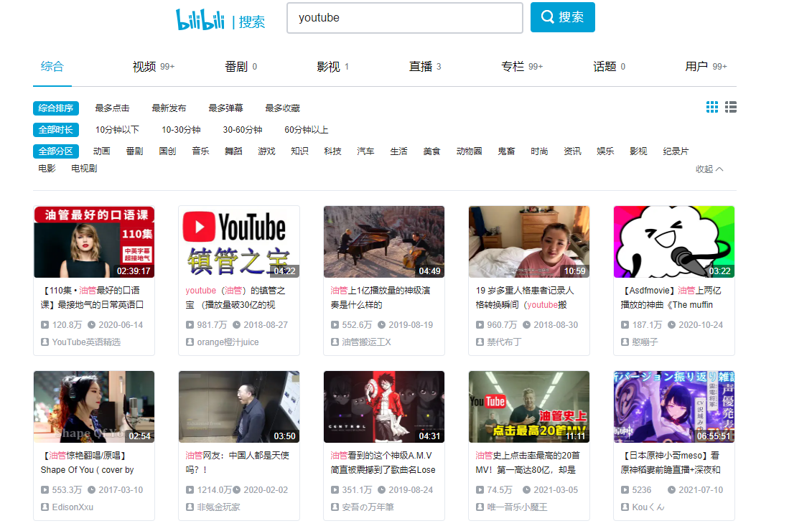Collapse filters with 收起 arrow

coord(709,169)
